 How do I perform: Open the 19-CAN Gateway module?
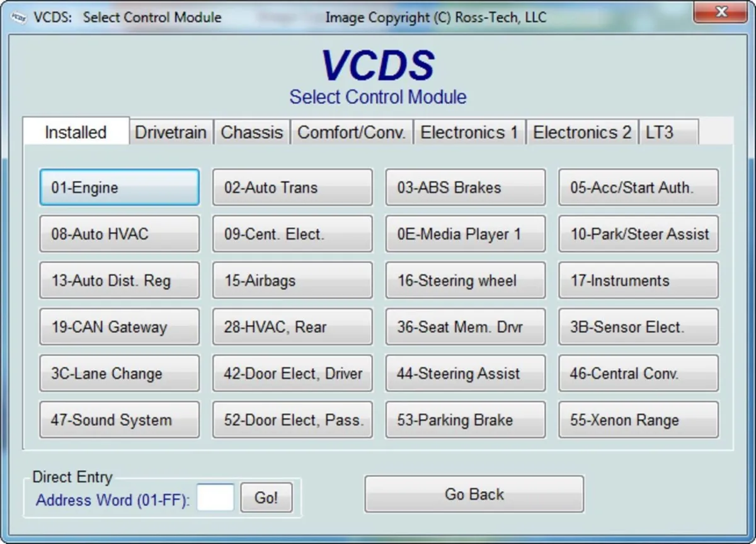point(119,327)
